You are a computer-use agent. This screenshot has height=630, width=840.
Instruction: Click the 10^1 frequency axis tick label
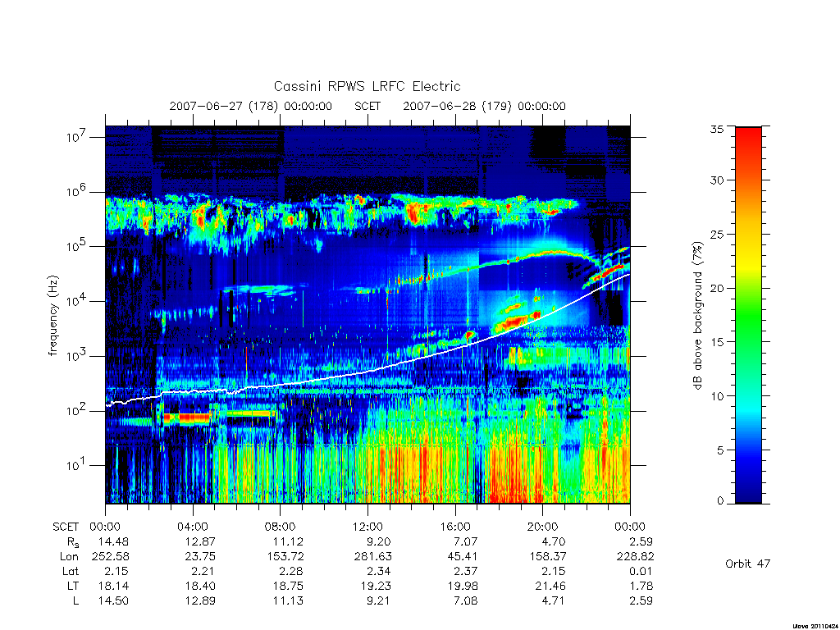coord(77,466)
